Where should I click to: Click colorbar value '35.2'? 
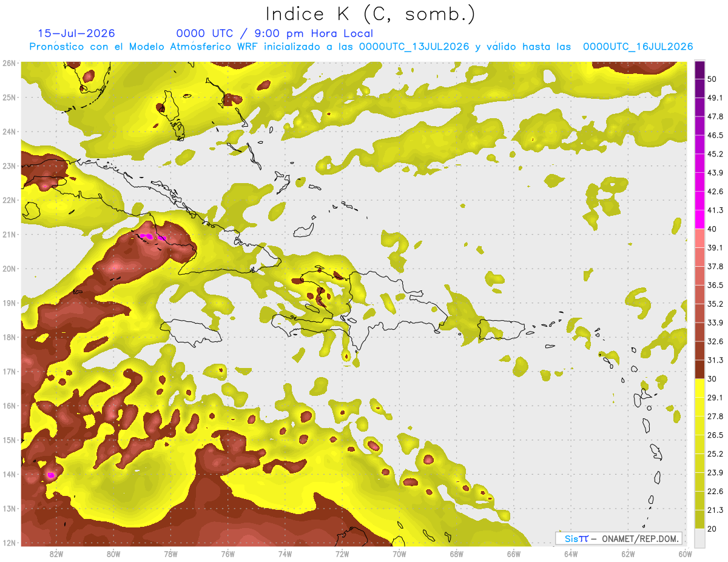tap(715, 304)
